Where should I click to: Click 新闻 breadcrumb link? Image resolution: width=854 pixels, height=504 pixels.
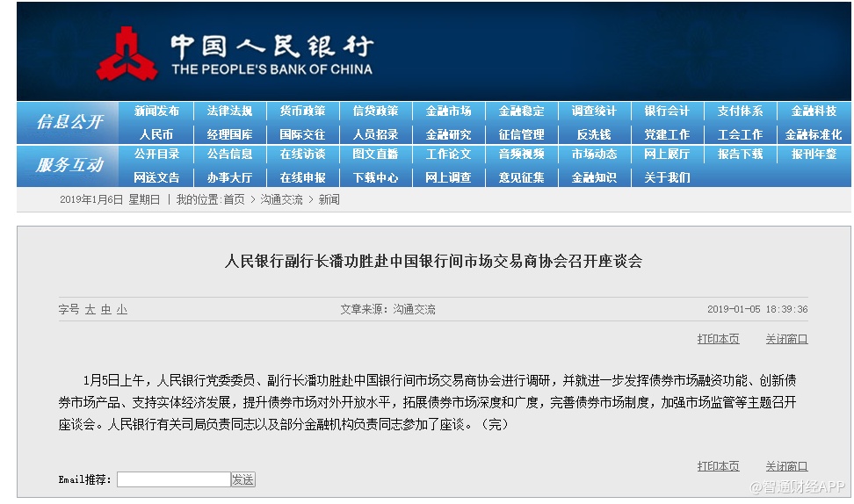click(x=329, y=199)
